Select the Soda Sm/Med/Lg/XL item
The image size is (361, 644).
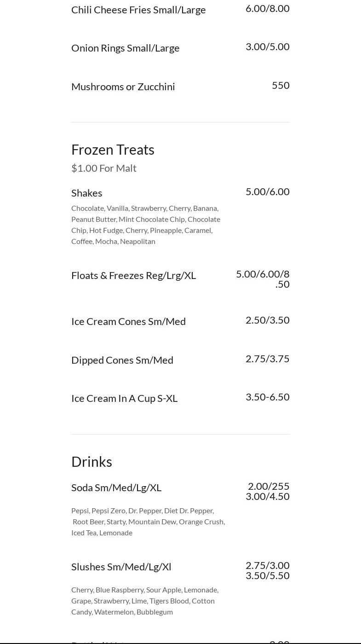pos(116,487)
